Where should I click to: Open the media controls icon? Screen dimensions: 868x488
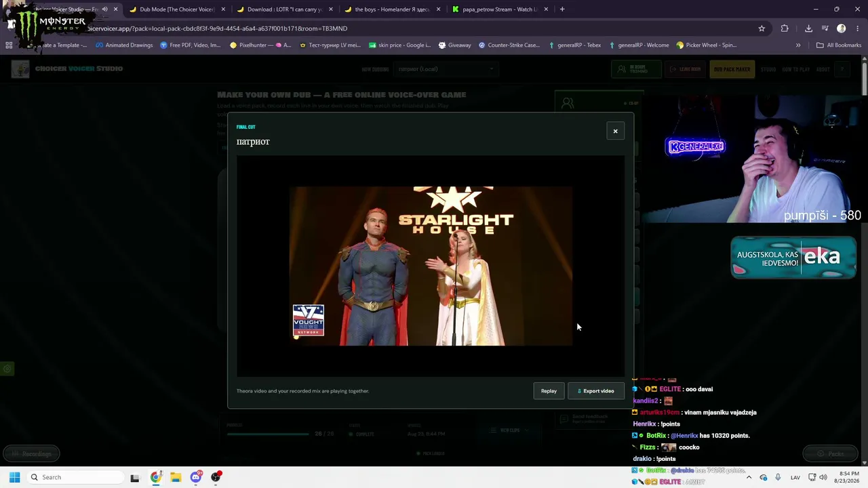click(x=825, y=28)
